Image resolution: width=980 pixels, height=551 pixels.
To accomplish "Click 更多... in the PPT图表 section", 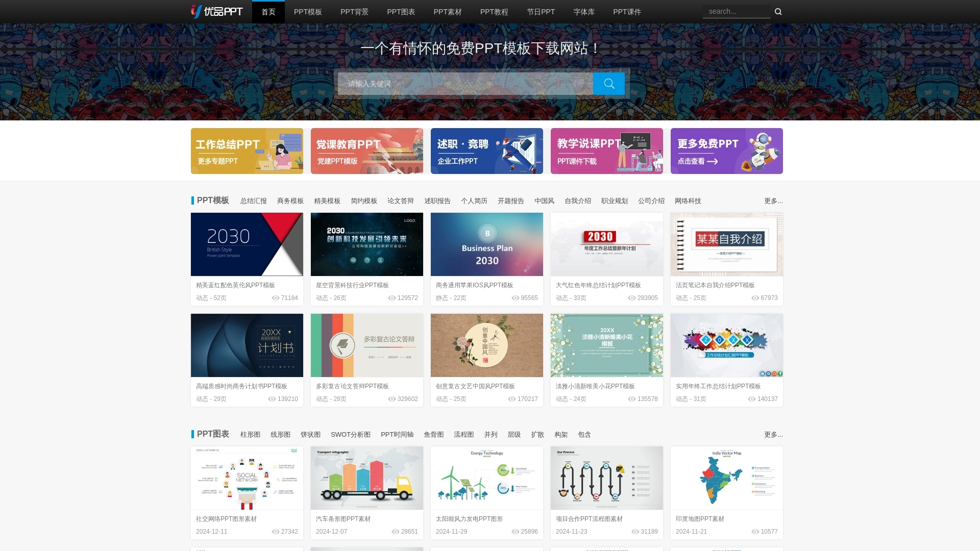I will coord(773,435).
